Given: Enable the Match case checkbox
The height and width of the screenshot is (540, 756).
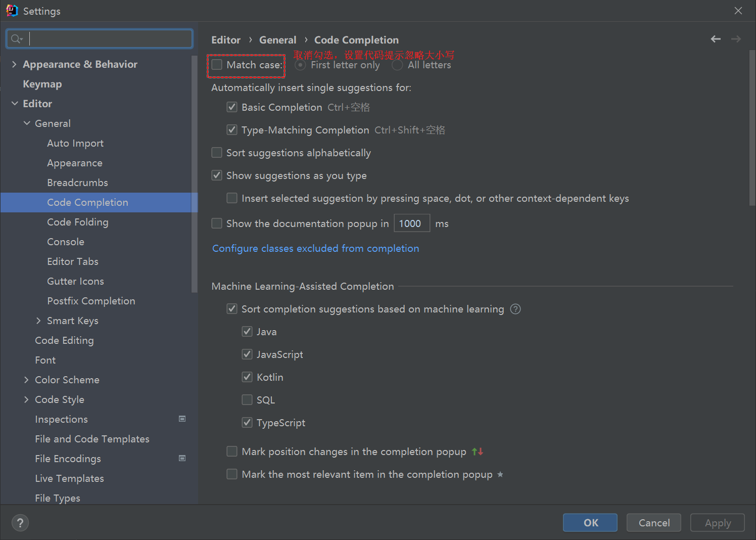Looking at the screenshot, I should click(x=217, y=65).
